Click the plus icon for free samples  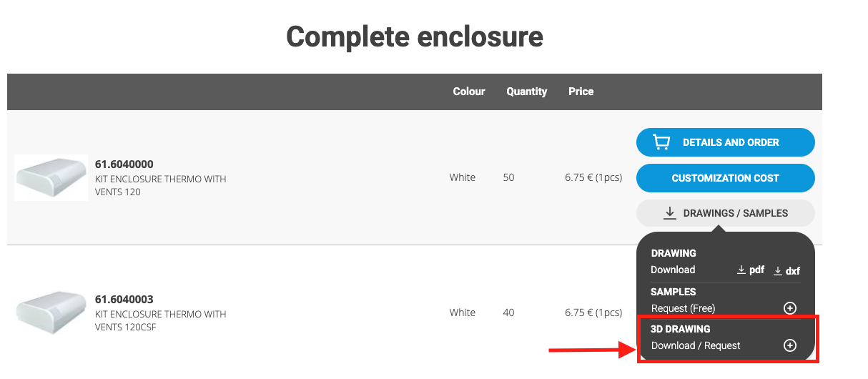(789, 308)
